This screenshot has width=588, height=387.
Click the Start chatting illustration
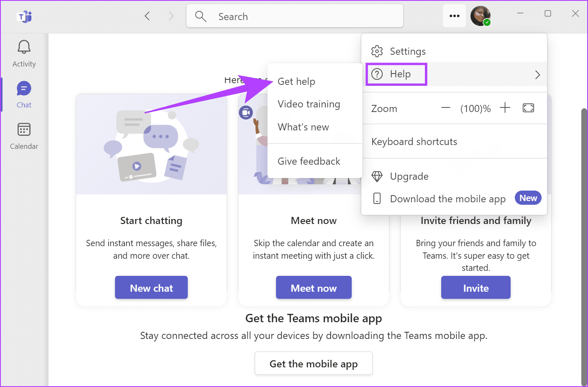tap(151, 144)
